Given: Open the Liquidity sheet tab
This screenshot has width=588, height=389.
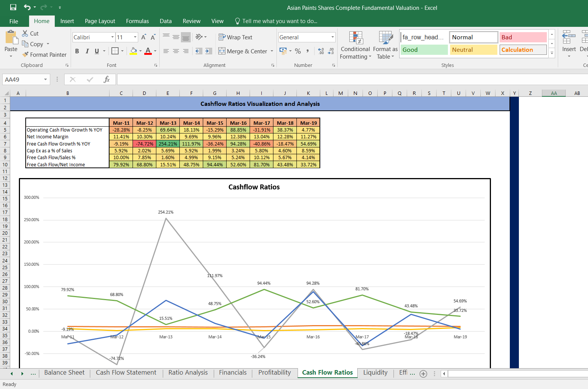Looking at the screenshot, I should 375,372.
